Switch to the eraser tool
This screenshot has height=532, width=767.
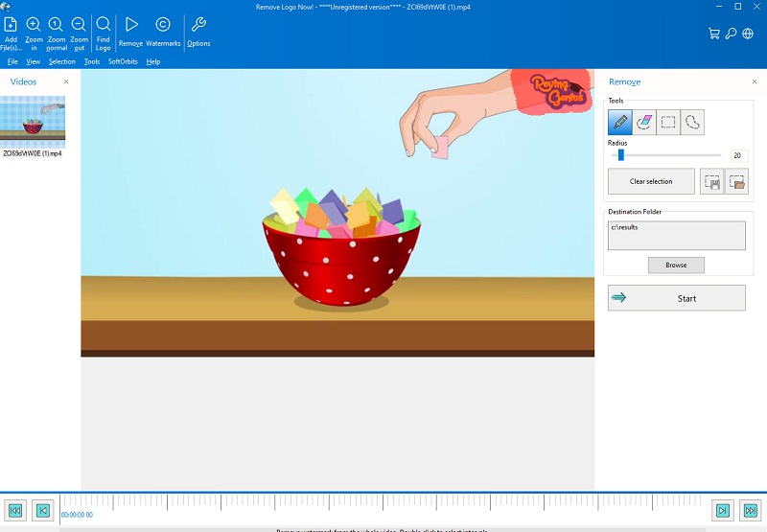(x=644, y=122)
